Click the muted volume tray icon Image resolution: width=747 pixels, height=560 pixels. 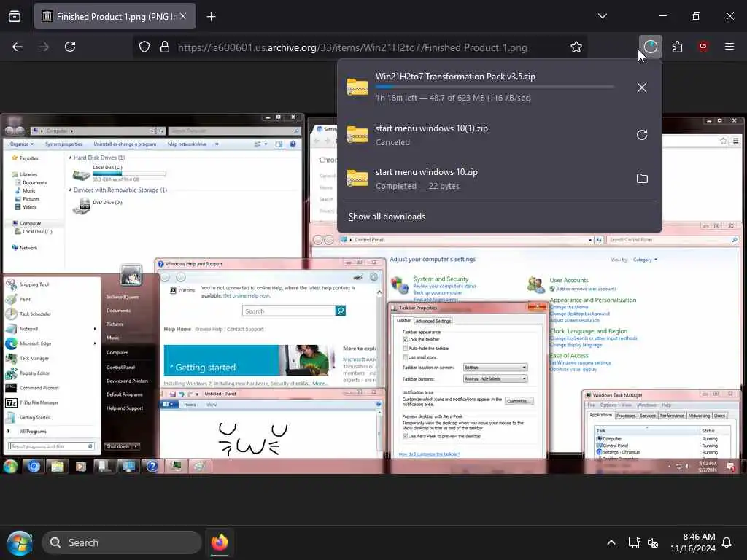tap(653, 542)
